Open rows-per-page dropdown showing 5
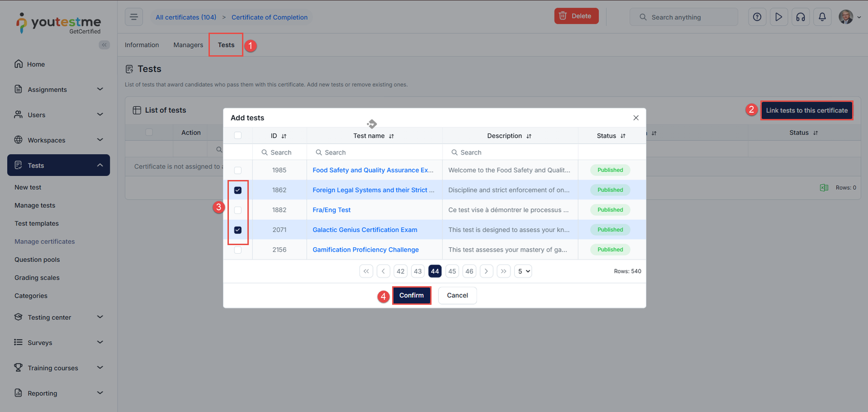 tap(524, 271)
